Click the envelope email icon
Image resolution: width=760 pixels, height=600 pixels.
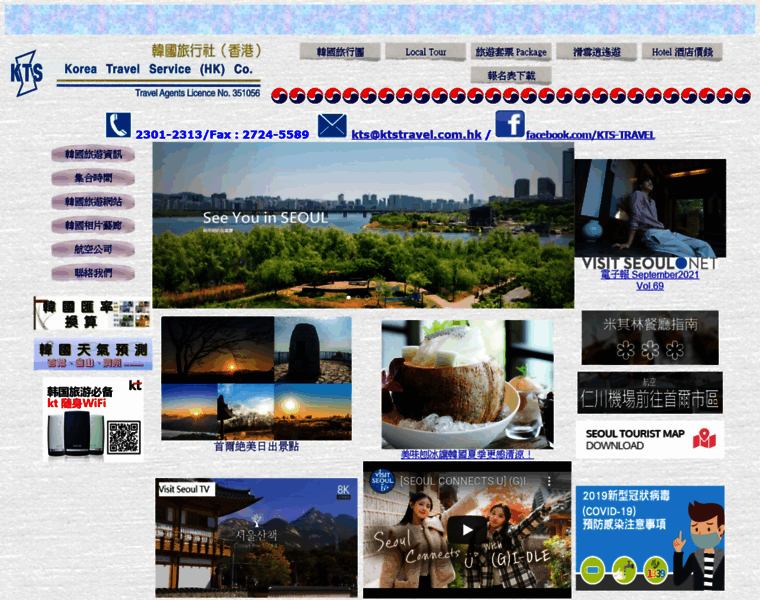click(x=332, y=126)
